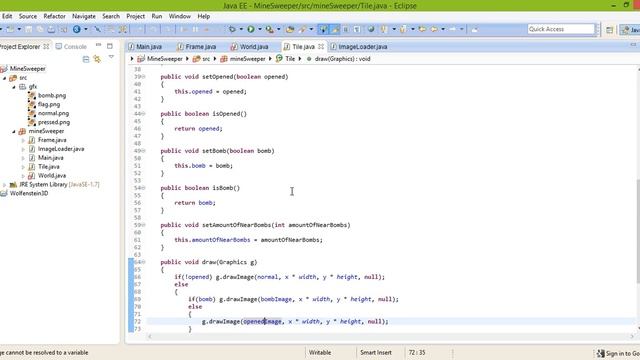Click the Run External Tools icon
The width and height of the screenshot is (640, 360).
(269, 29)
